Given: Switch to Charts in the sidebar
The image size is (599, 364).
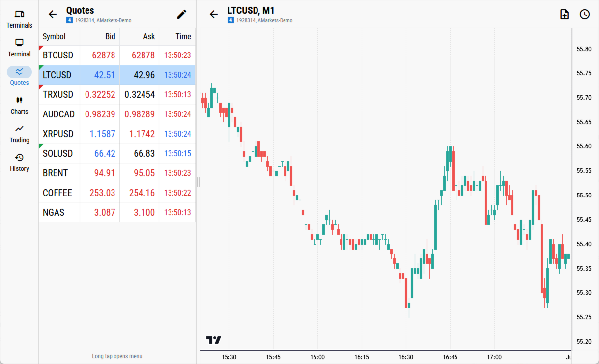Looking at the screenshot, I should click(19, 106).
